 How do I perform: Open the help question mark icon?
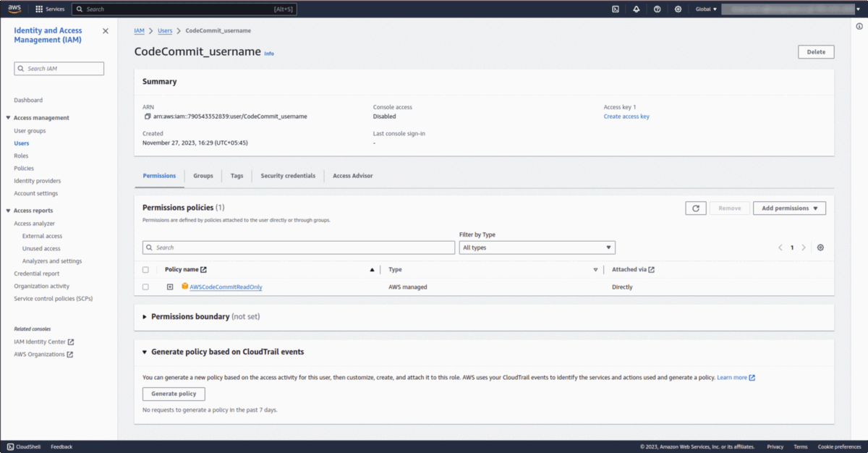(x=657, y=9)
